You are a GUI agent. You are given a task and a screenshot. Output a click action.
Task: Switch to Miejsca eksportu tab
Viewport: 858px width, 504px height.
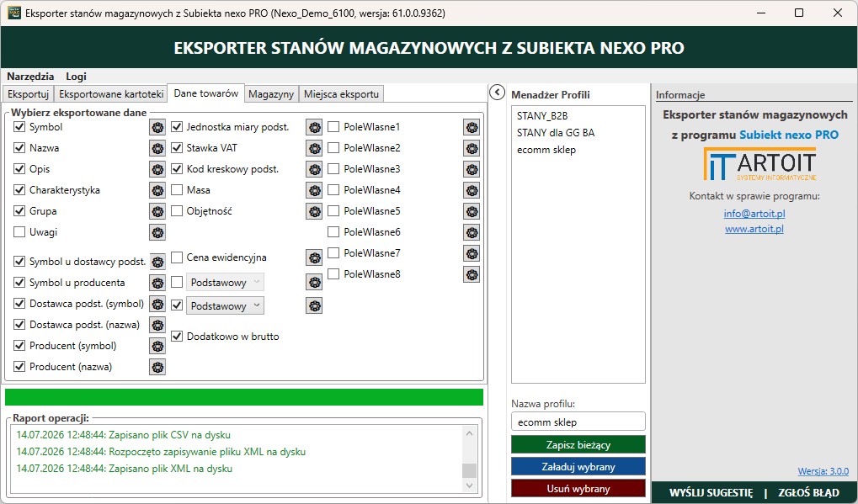(342, 94)
